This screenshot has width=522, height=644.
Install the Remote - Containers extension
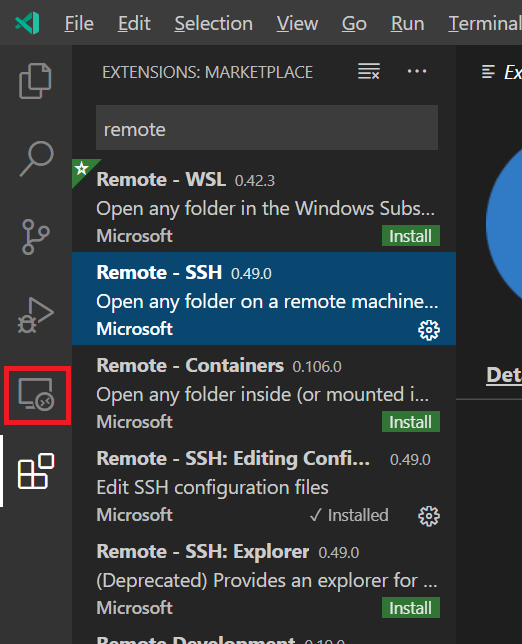click(x=411, y=422)
